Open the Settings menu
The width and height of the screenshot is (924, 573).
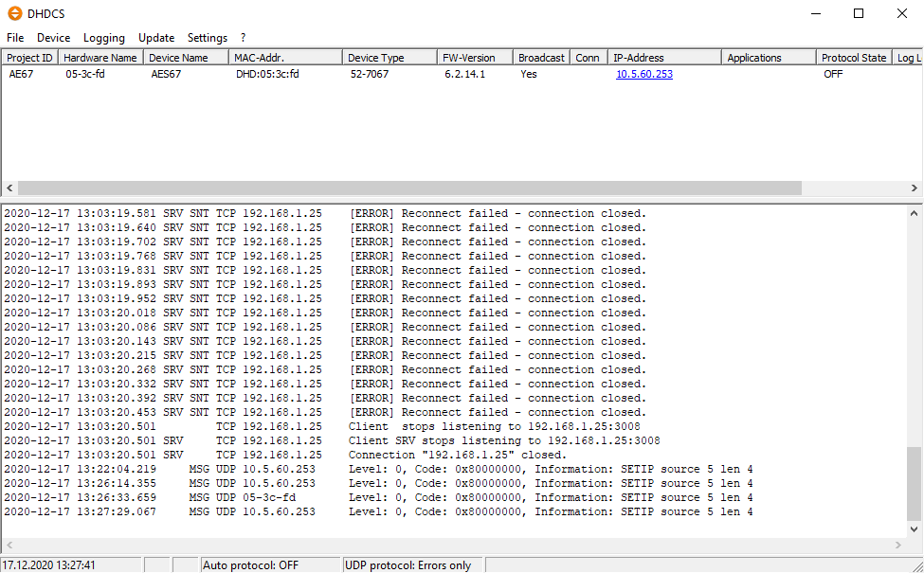click(x=208, y=38)
